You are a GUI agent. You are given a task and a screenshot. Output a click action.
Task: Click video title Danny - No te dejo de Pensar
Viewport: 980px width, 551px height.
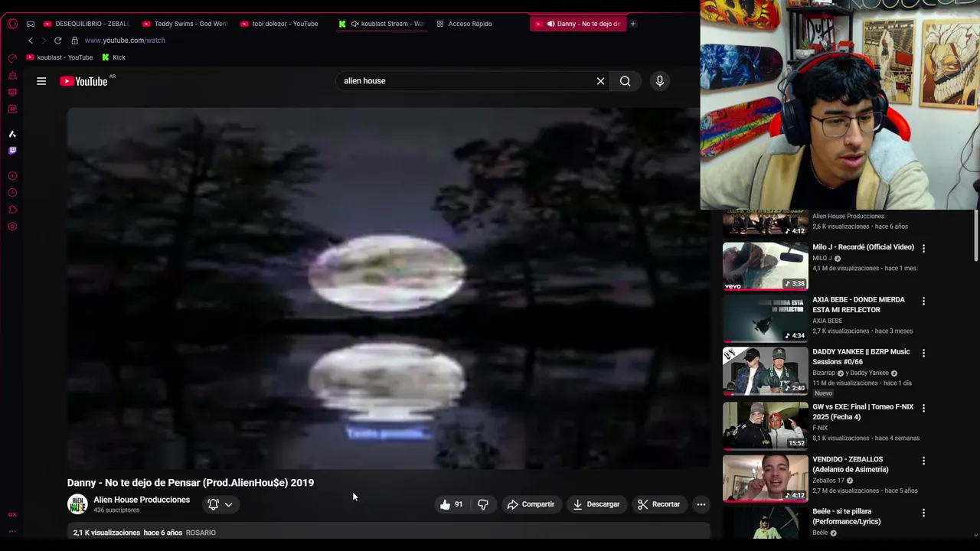(x=191, y=483)
